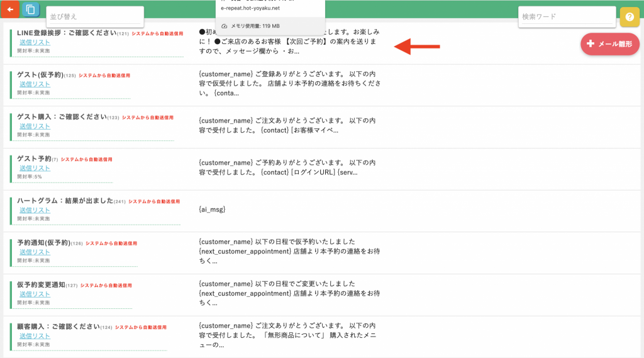Open the 並び替え sort dropdown
Viewport: 644px width, 358px height.
pyautogui.click(x=95, y=16)
